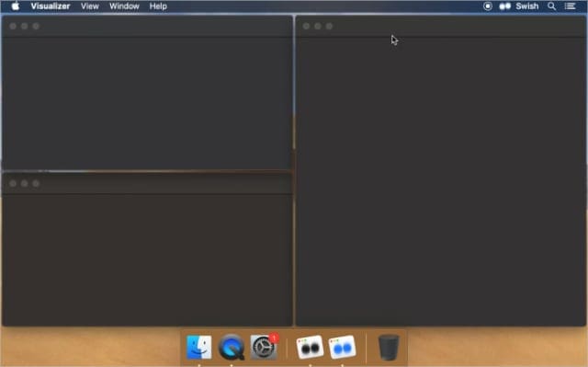Viewport: 588px width, 367px height.
Task: Open the Visualizer application menu
Action: click(51, 6)
